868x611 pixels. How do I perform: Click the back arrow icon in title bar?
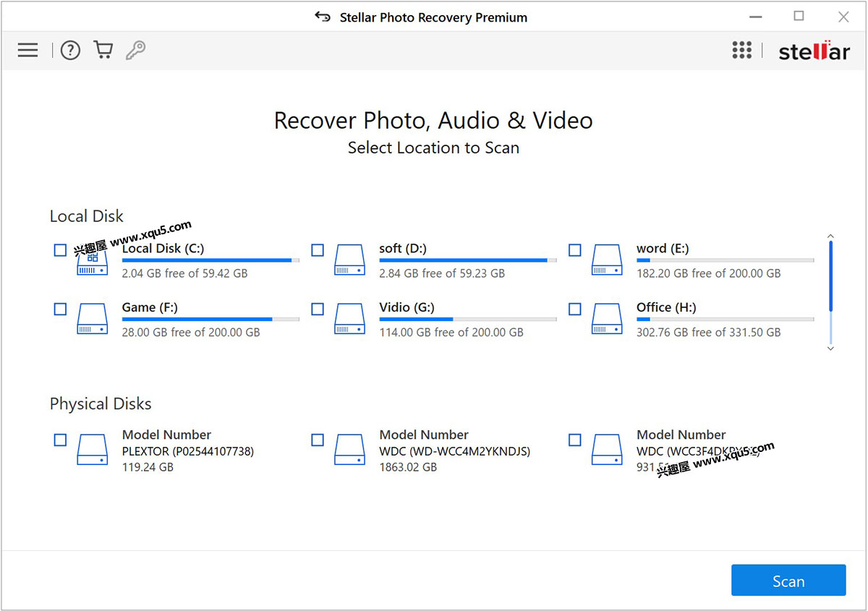click(x=323, y=17)
